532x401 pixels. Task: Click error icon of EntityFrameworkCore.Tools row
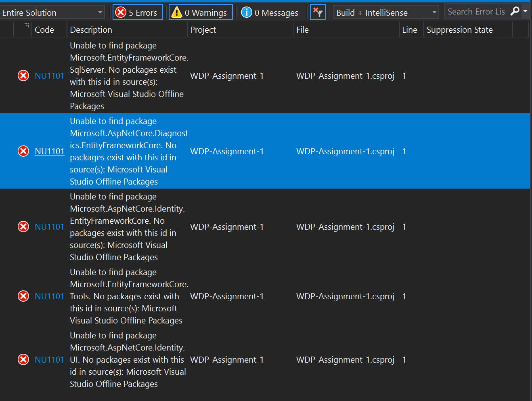tap(23, 296)
